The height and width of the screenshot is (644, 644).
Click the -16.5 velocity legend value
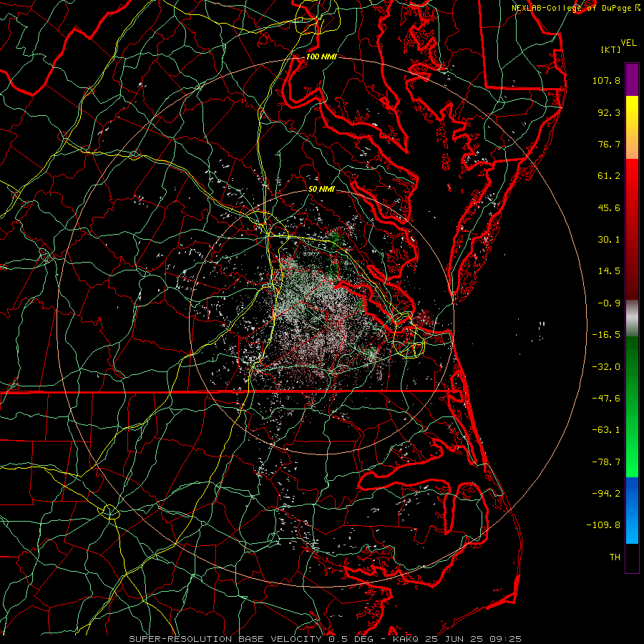[606, 335]
